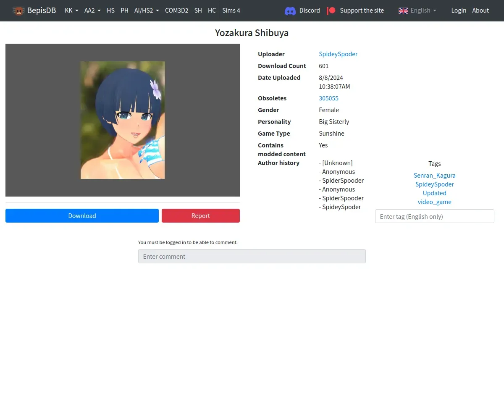Click the BepisDB logo icon
The height and width of the screenshot is (420, 504).
click(19, 10)
